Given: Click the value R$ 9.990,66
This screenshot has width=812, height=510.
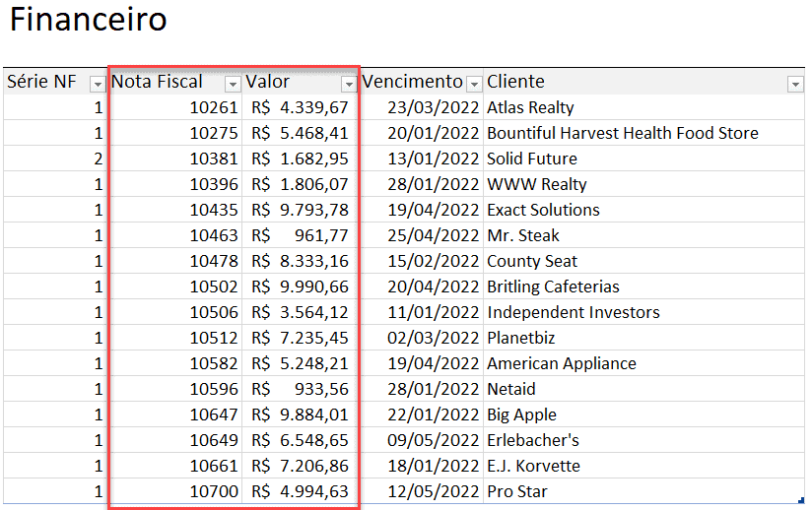Looking at the screenshot, I should [x=300, y=287].
